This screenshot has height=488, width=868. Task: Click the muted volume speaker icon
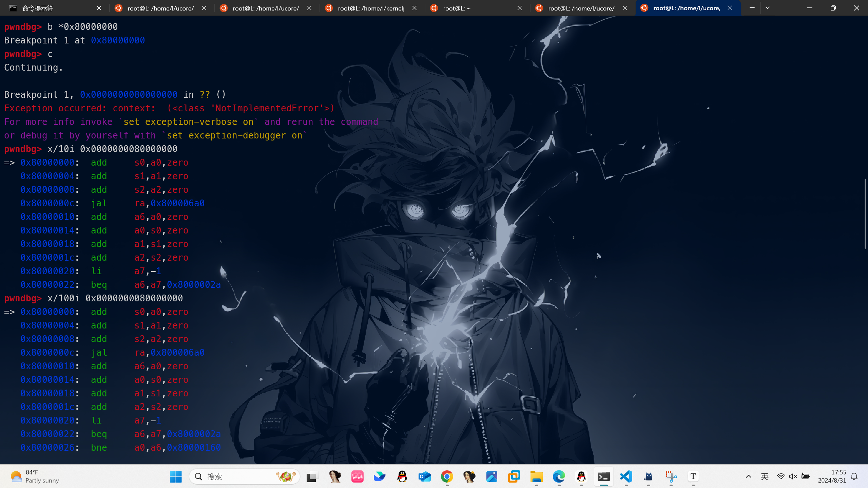point(793,476)
